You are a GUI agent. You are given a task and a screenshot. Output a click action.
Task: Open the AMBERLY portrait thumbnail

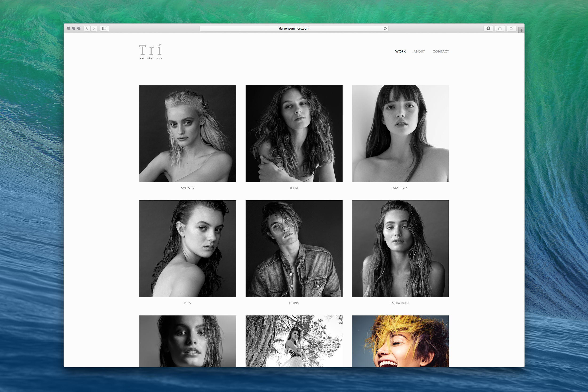(400, 134)
